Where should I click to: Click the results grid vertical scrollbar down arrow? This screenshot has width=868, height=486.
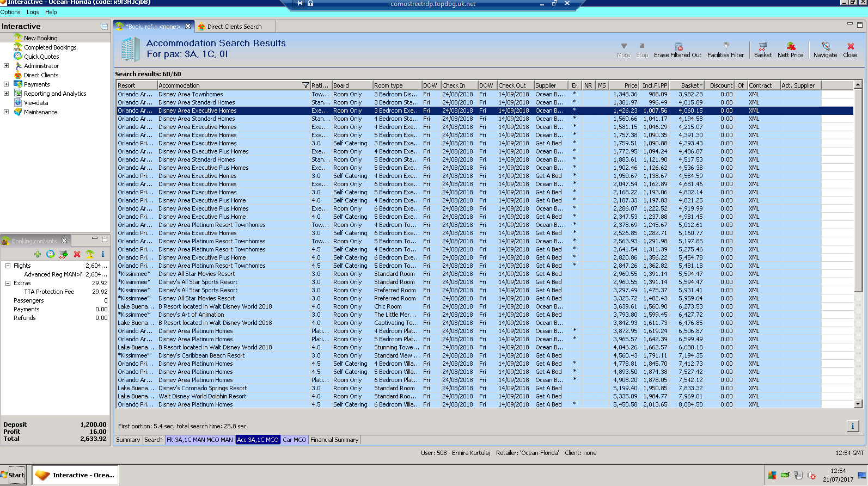[858, 404]
